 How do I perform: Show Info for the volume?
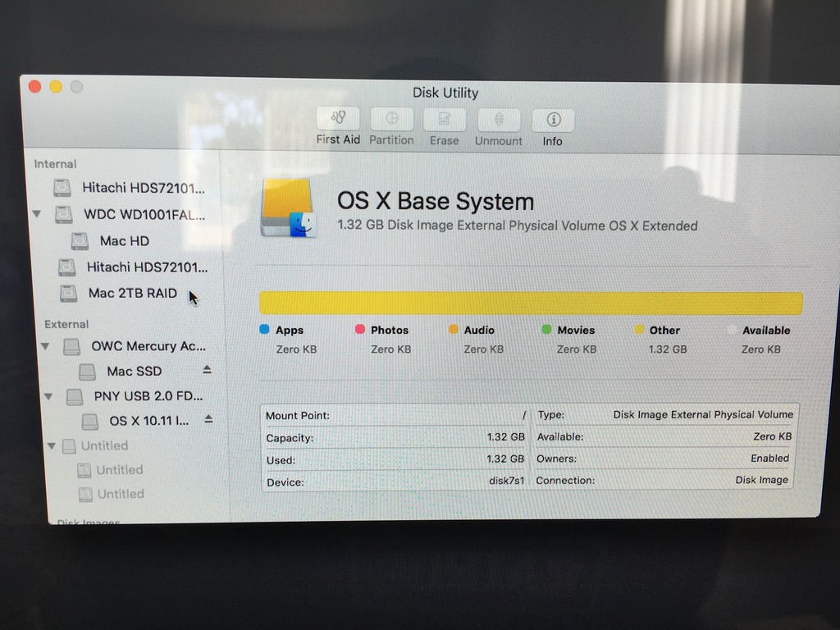(553, 120)
